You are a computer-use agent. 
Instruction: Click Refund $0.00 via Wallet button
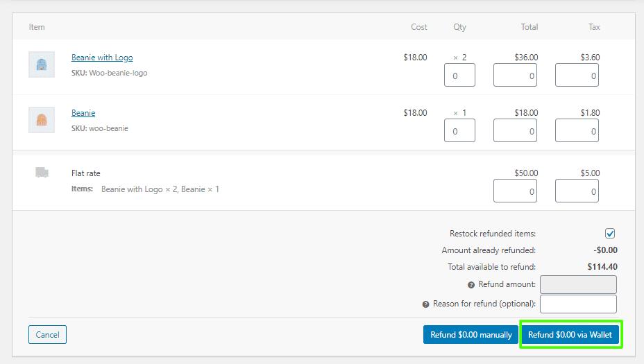click(570, 334)
